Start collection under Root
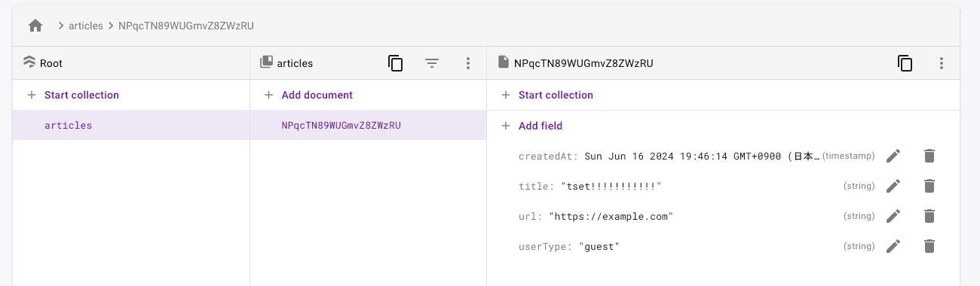Viewport: 980px width, 286px height. (x=73, y=95)
